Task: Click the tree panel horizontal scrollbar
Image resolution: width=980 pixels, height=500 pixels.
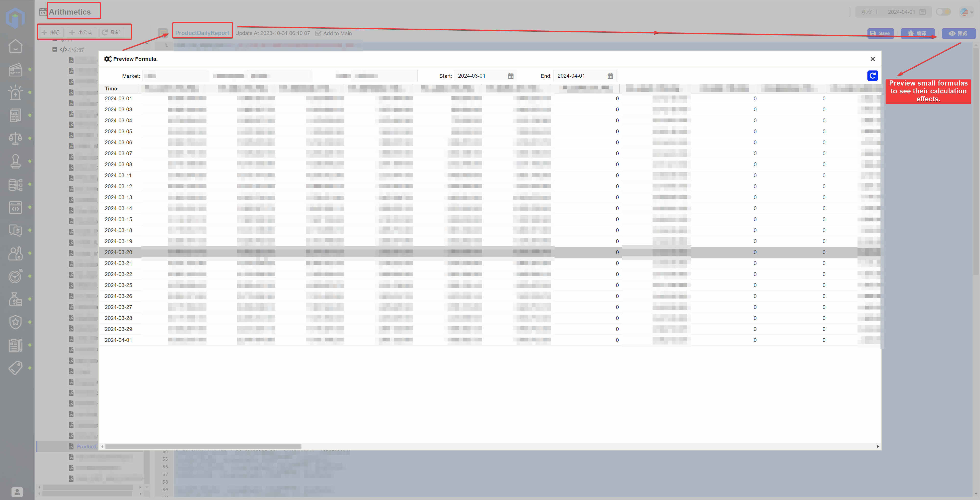Action: click(x=88, y=487)
